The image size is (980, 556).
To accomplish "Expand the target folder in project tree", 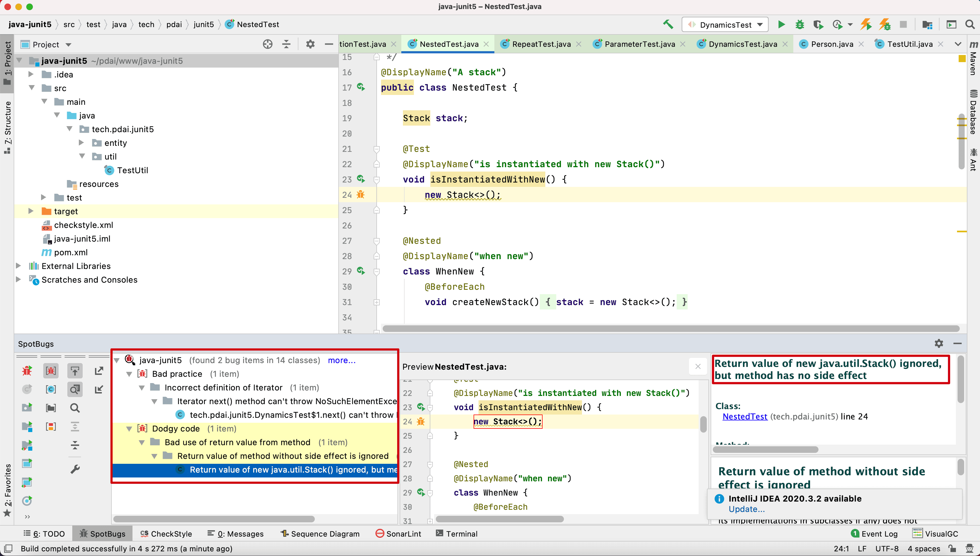I will (31, 211).
